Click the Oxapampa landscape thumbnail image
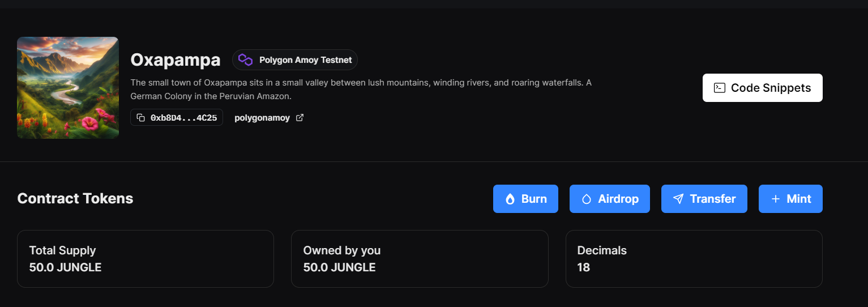This screenshot has width=868, height=307. 68,88
